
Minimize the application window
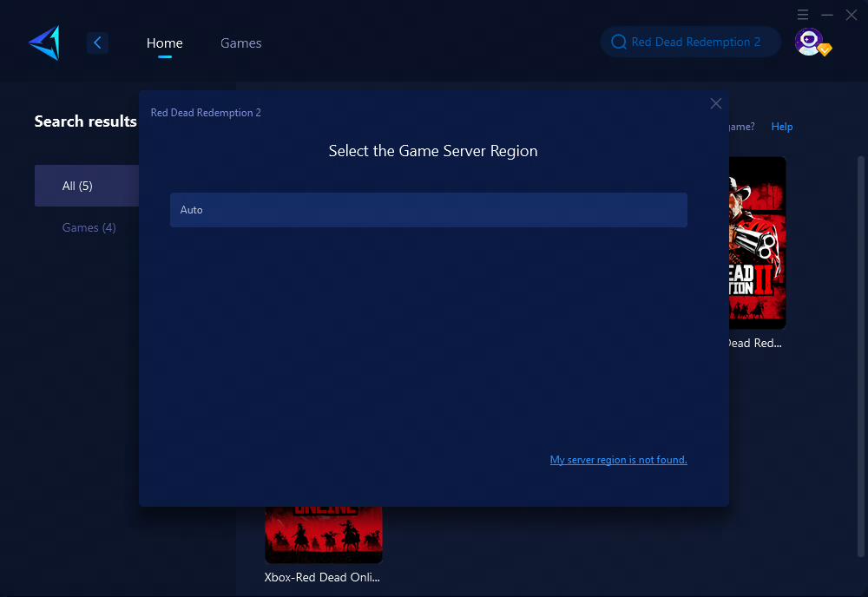(827, 15)
